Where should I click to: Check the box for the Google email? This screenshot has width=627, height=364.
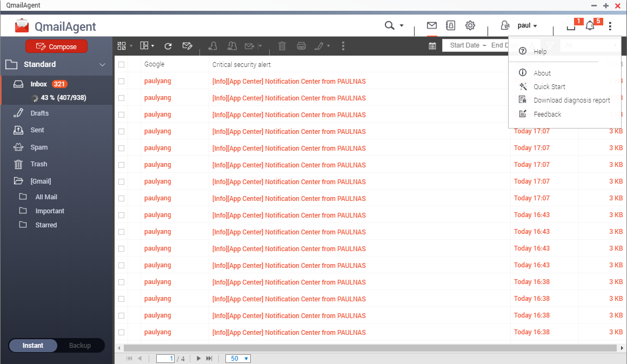pos(121,64)
